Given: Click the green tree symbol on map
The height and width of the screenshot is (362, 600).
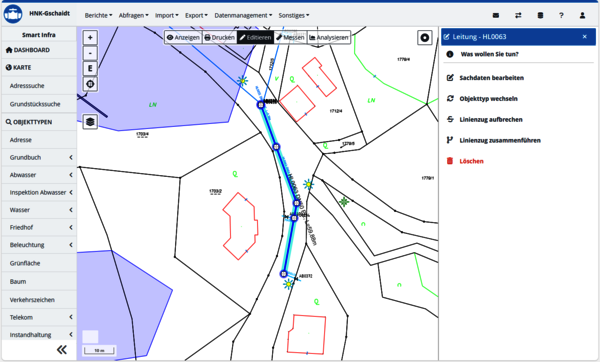Looking at the screenshot, I should (344, 202).
